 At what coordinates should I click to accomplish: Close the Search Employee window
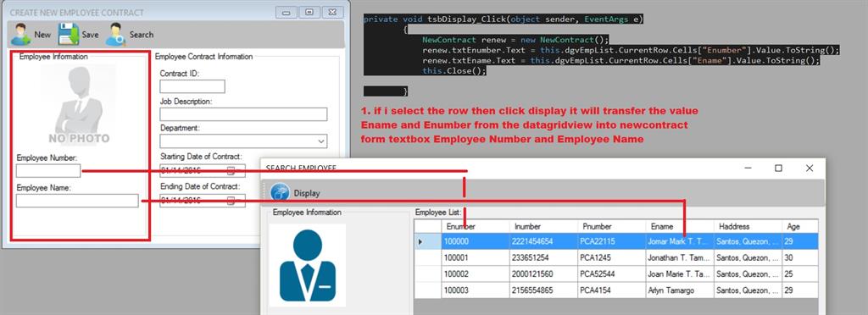(810, 168)
